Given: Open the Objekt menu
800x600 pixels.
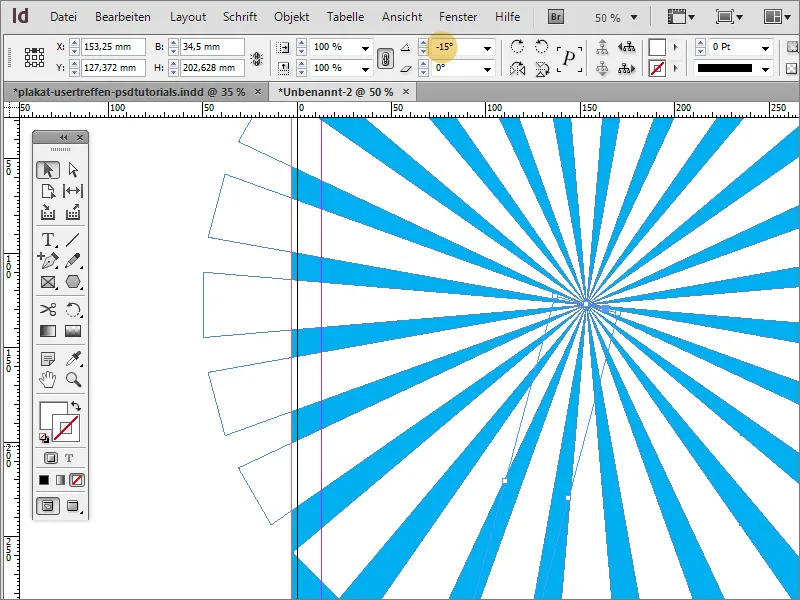Looking at the screenshot, I should click(x=291, y=17).
